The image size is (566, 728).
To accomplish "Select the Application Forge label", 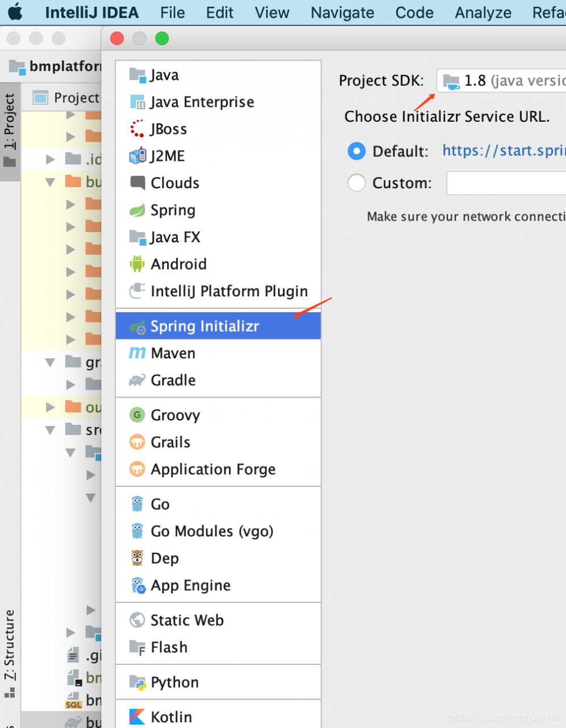I will (x=213, y=469).
